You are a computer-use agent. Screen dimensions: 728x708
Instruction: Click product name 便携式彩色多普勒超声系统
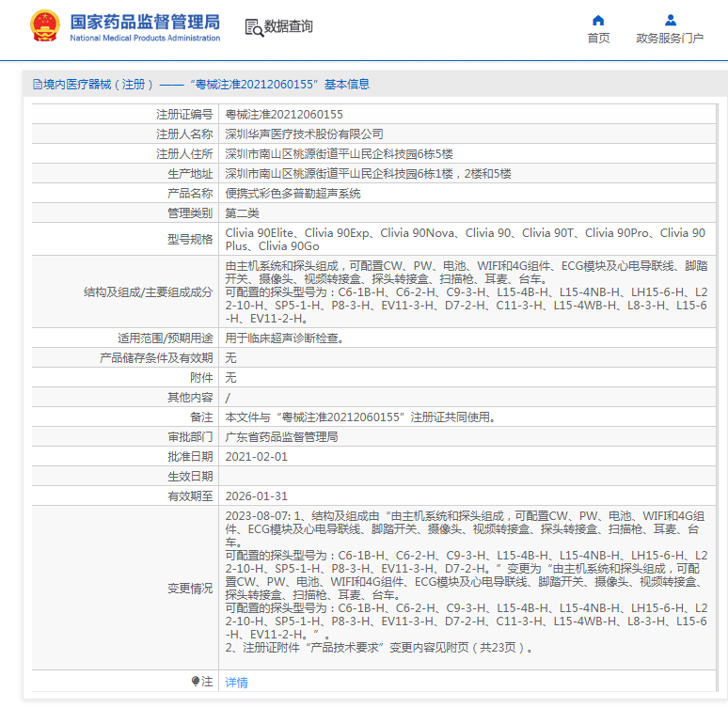tap(293, 193)
